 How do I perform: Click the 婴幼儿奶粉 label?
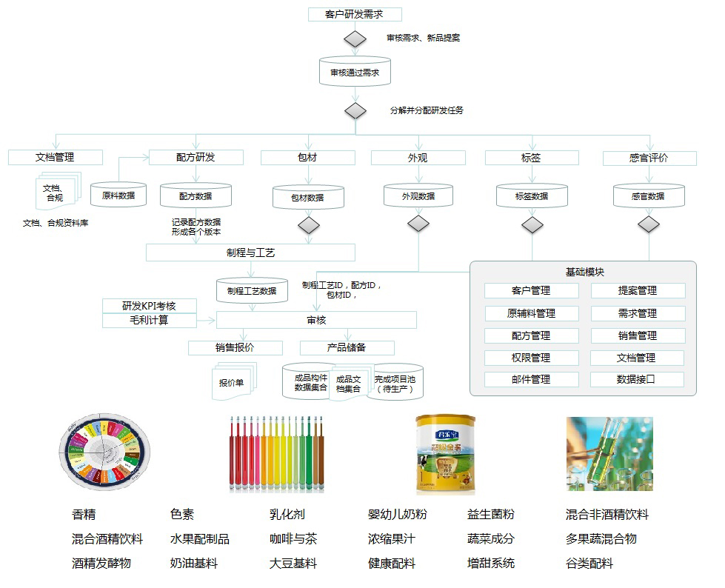point(398,514)
